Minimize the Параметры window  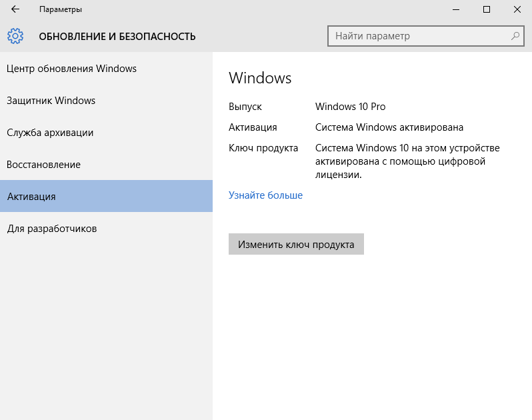point(456,9)
